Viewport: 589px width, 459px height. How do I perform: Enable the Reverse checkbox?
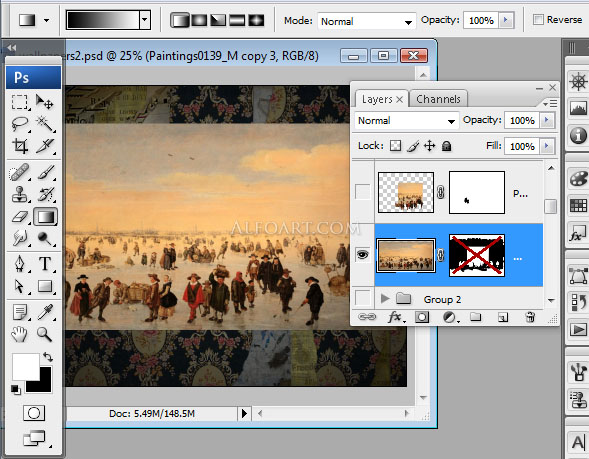click(538, 20)
